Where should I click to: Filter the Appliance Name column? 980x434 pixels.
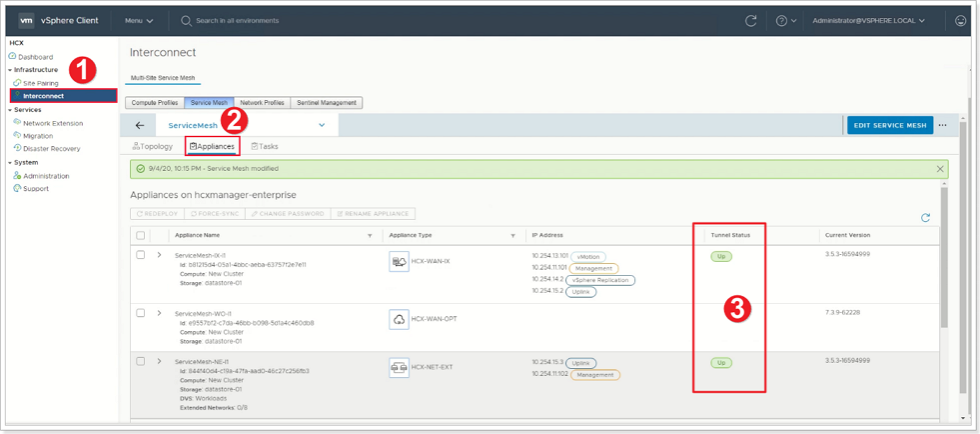[x=370, y=236]
